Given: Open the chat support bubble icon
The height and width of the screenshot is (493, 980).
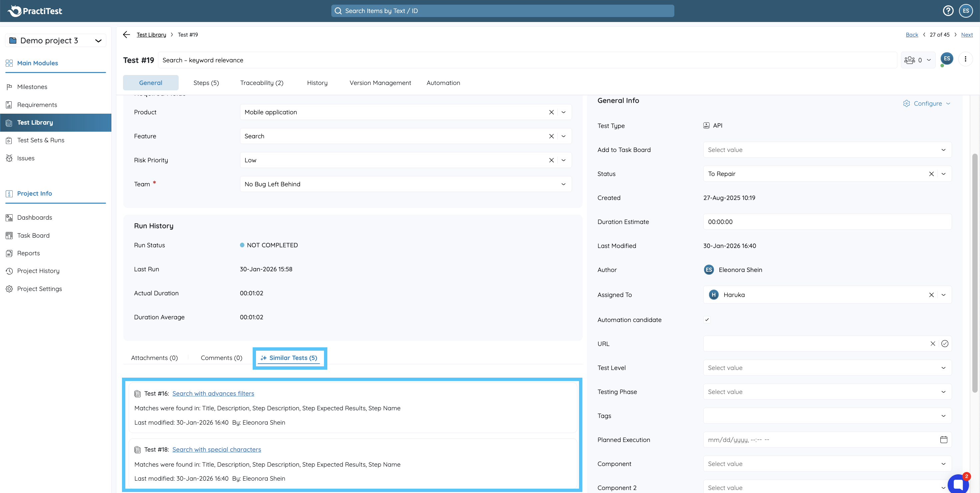Looking at the screenshot, I should [x=958, y=484].
